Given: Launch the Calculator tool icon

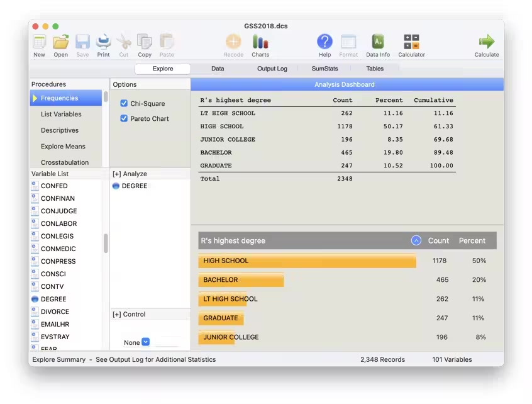Looking at the screenshot, I should click(411, 42).
